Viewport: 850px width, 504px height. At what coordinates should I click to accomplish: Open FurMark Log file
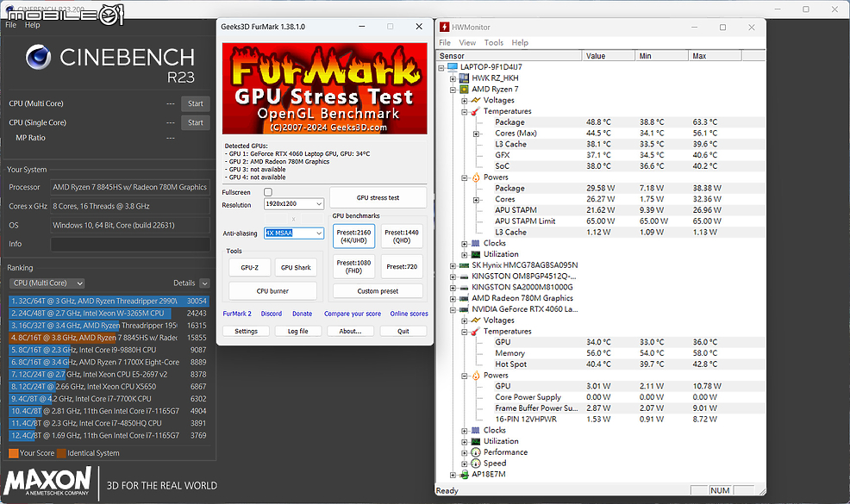coord(297,331)
